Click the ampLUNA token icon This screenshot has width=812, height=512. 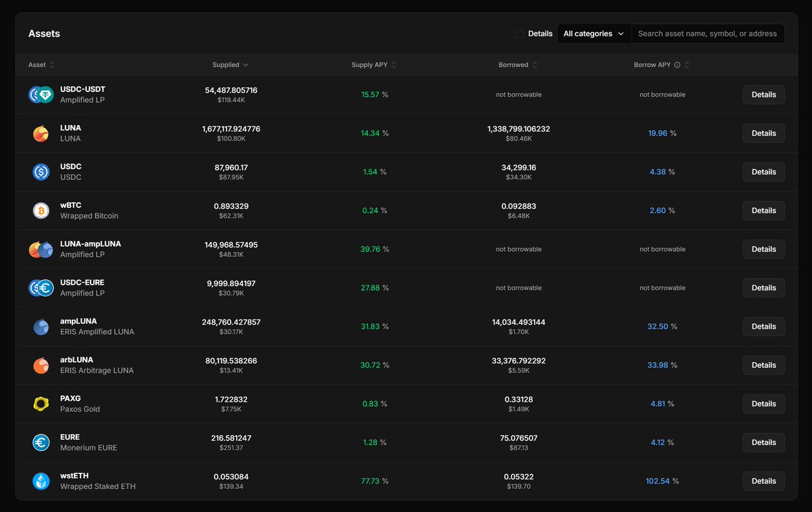pos(41,327)
